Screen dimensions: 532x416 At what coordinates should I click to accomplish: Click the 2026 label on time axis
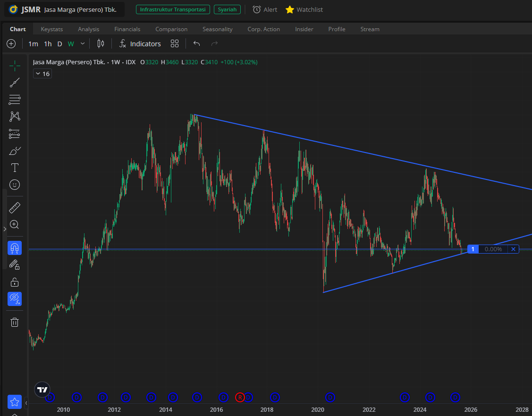(x=471, y=409)
